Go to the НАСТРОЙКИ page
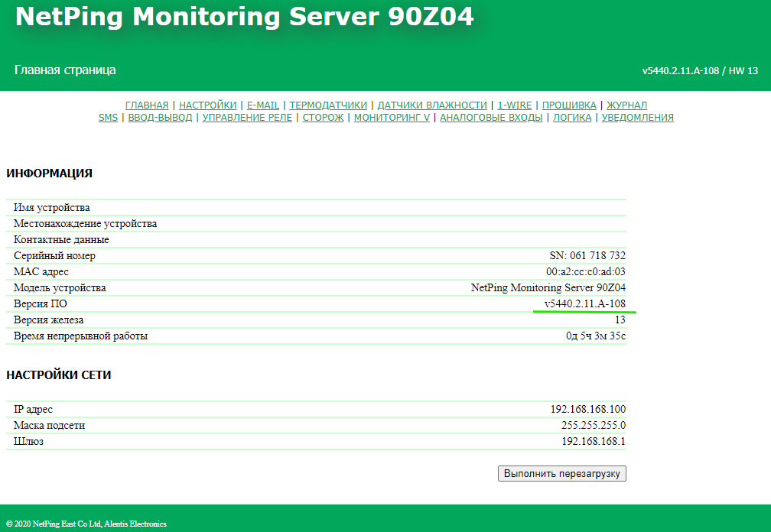This screenshot has height=532, width=771. coord(207,105)
